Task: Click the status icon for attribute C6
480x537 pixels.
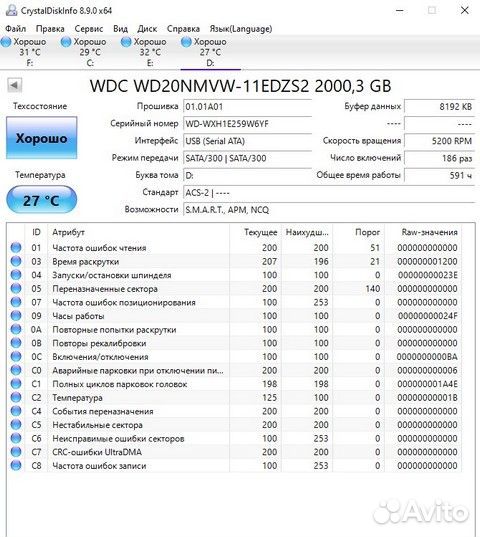Action: 16,438
